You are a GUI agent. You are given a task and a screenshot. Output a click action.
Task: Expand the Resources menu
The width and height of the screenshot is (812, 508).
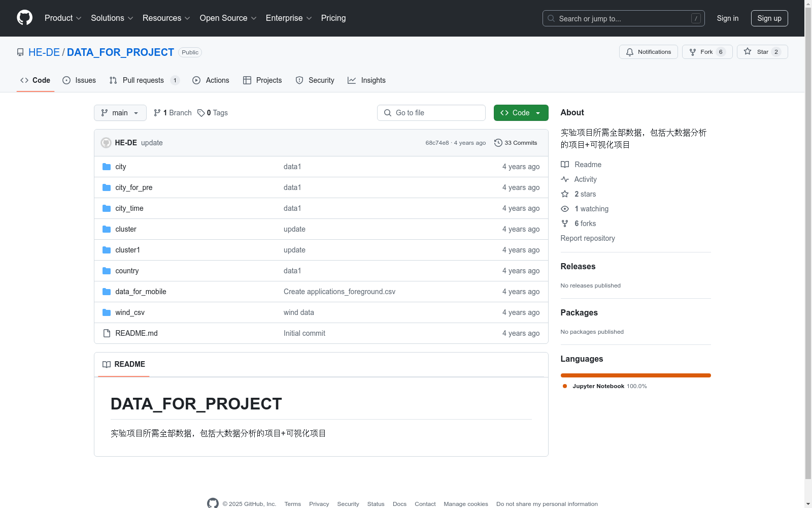[x=166, y=18]
